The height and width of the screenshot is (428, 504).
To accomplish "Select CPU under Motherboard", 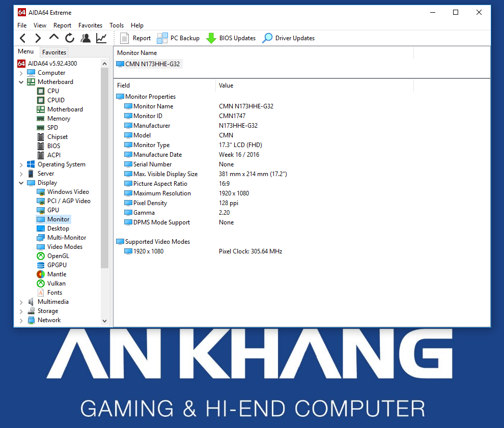I will pos(48,91).
